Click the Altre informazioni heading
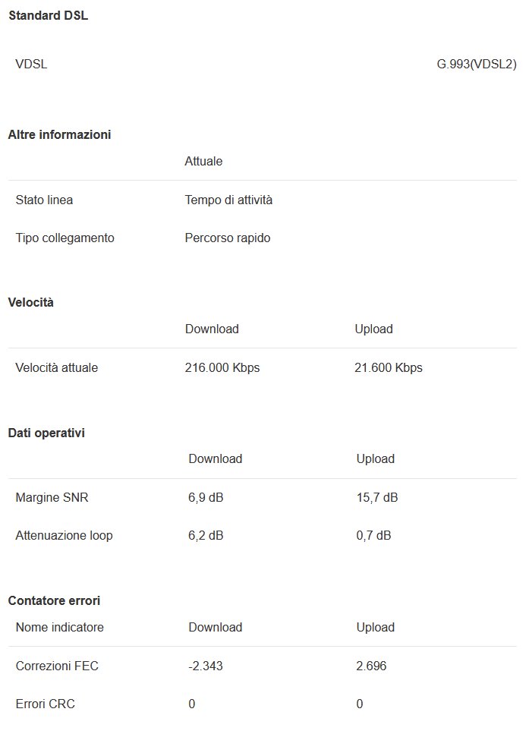The height and width of the screenshot is (756, 532). (59, 134)
